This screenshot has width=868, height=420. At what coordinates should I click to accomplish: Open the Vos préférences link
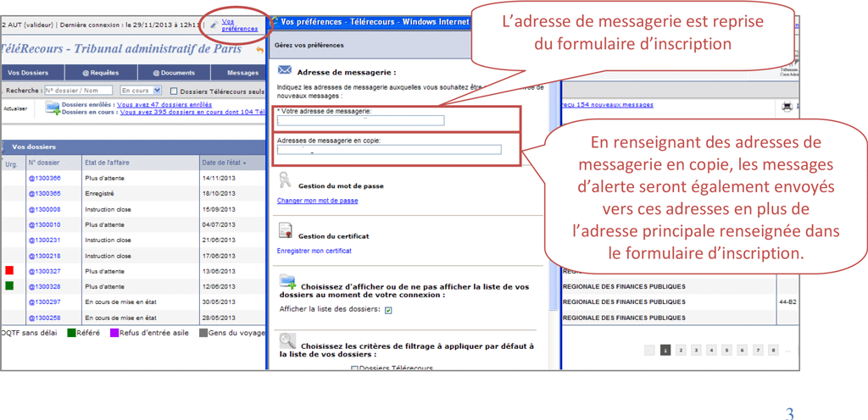coord(239,25)
